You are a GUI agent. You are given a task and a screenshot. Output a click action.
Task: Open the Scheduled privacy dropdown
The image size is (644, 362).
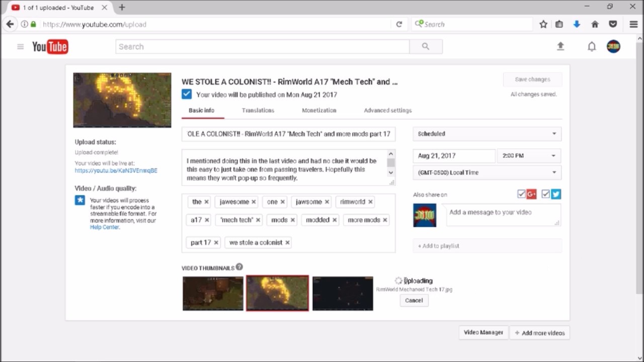(487, 134)
